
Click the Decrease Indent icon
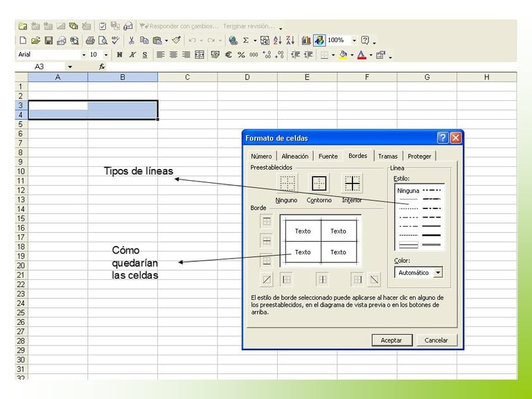[x=296, y=55]
